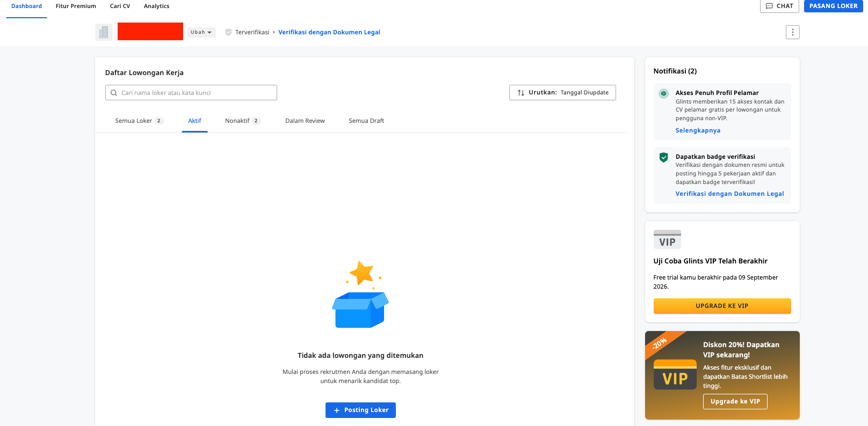The height and width of the screenshot is (426, 868).
Task: Go to the Dashboard tab
Action: pyautogui.click(x=26, y=6)
